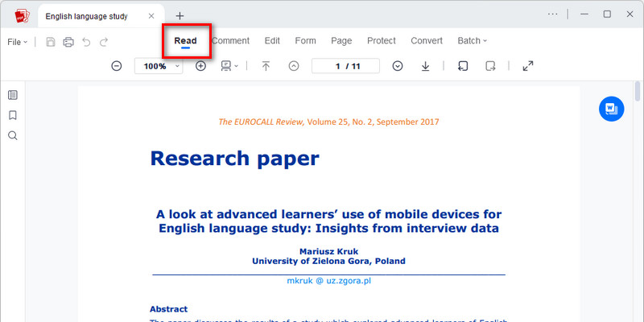Switch to the Convert tab
This screenshot has width=644, height=322.
pyautogui.click(x=427, y=41)
